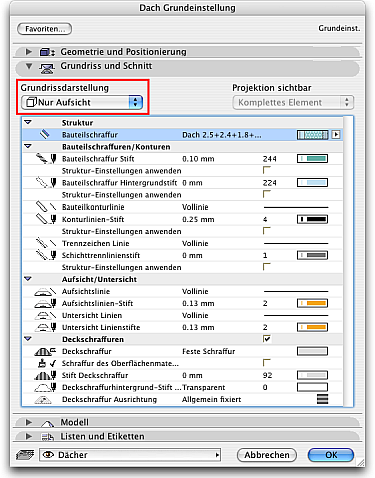
Task: Click the pen number 92 value
Action: (x=267, y=376)
